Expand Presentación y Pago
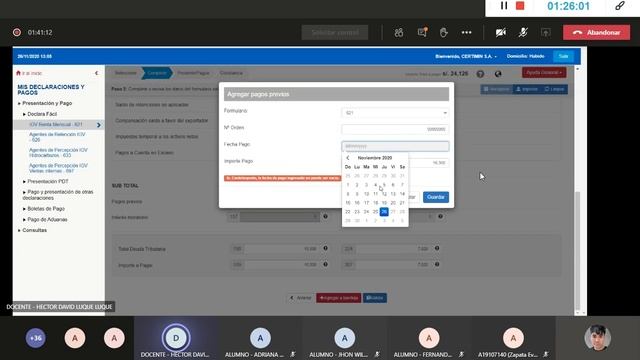Viewport: 640px width, 360px height. tap(47, 103)
